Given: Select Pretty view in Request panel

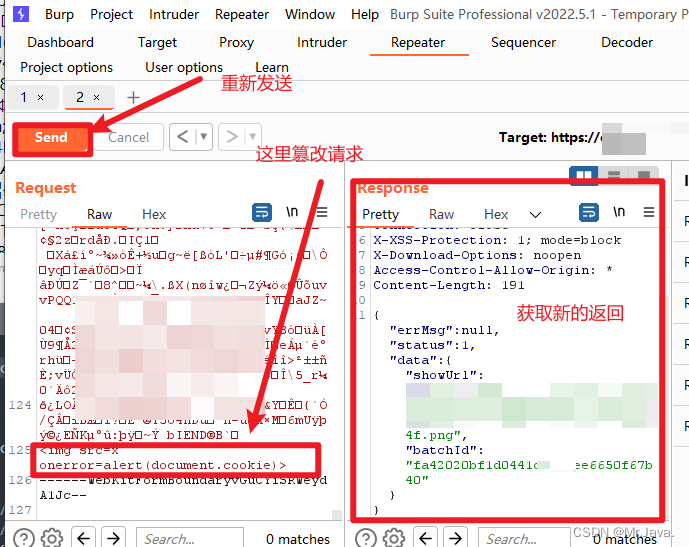Looking at the screenshot, I should [x=39, y=214].
